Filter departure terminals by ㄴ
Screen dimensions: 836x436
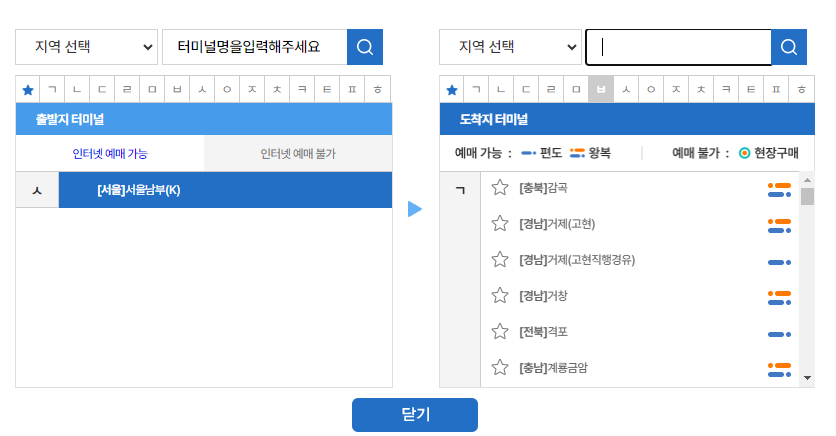77,90
